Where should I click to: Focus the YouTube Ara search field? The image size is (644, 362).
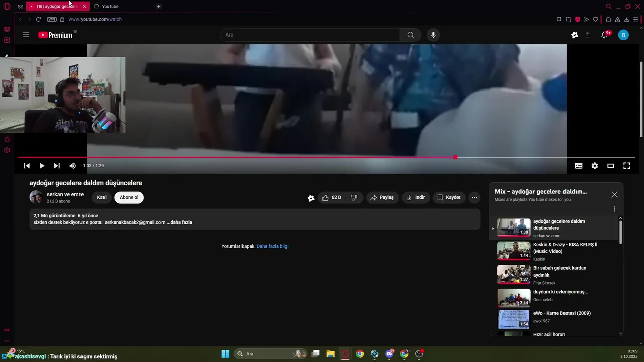pos(310,35)
